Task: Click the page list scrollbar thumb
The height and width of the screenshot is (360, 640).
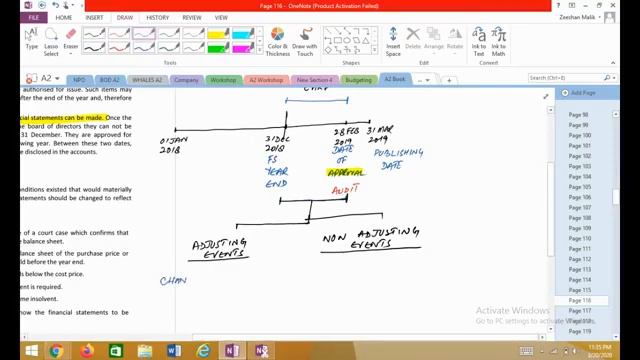Action: (616, 197)
